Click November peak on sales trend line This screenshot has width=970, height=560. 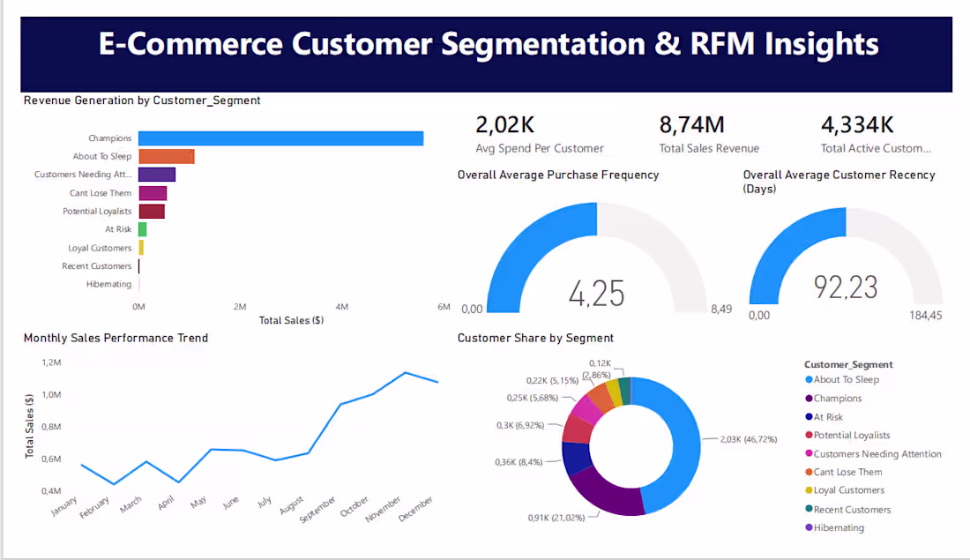(x=405, y=372)
